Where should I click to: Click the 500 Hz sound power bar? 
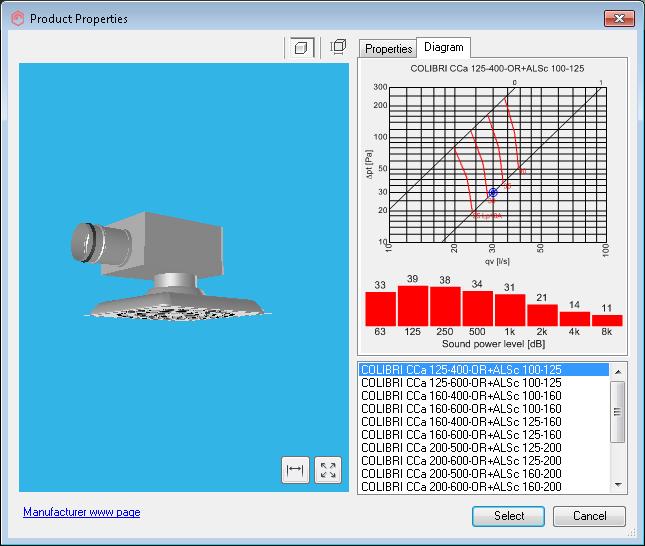(478, 309)
